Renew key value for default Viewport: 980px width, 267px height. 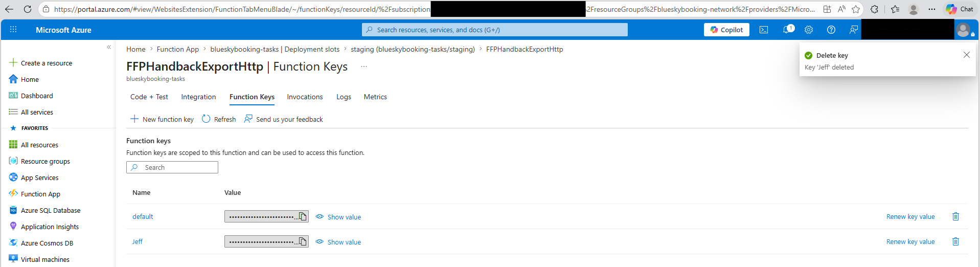click(910, 216)
